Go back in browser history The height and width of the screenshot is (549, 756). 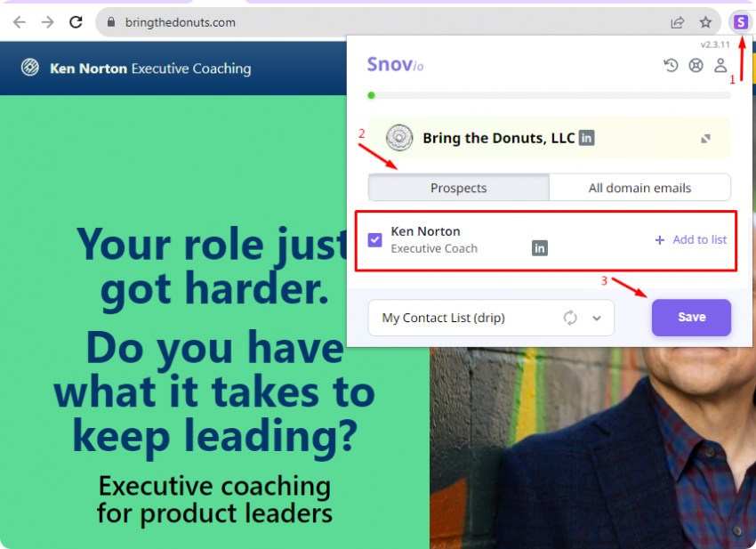coord(20,22)
